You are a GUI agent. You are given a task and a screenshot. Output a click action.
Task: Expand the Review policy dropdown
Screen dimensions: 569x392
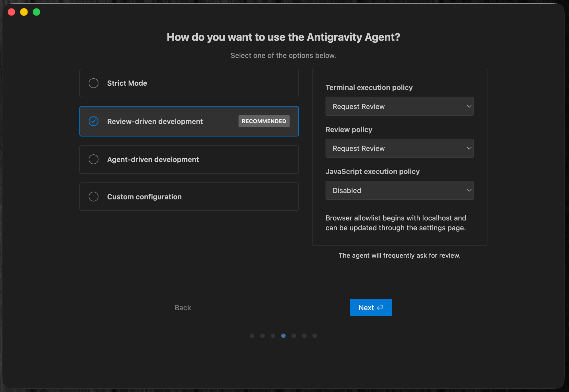click(x=399, y=148)
